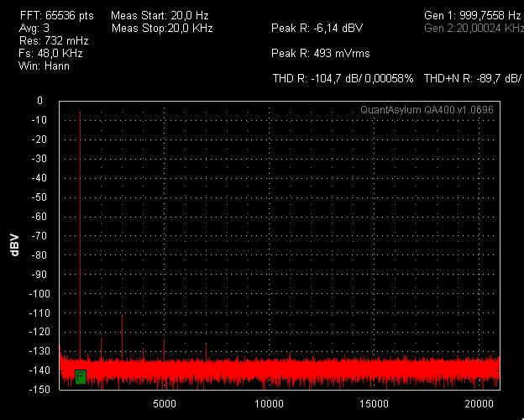Click the 3 kHz harmonic spike near -112 dBV
Screen dimensions: 524x420
click(122, 336)
